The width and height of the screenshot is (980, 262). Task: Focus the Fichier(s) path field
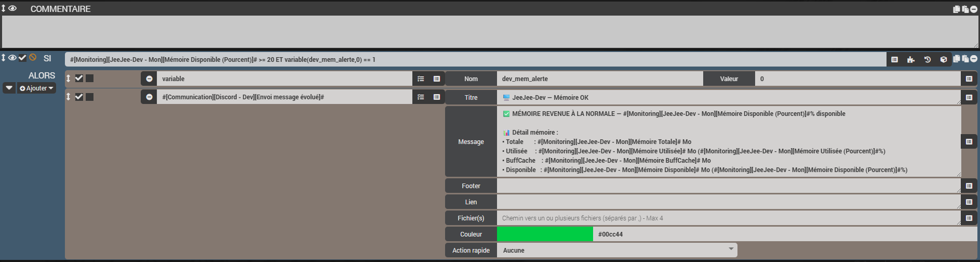(729, 218)
